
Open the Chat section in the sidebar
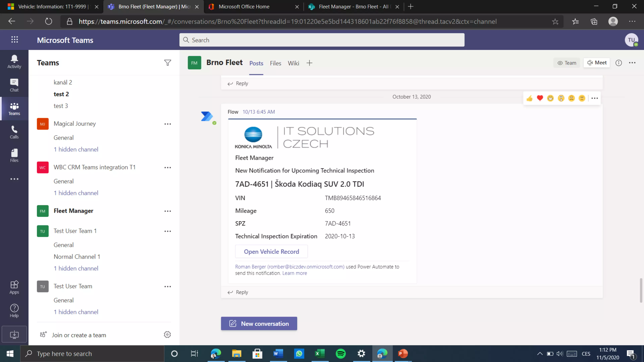click(x=14, y=85)
